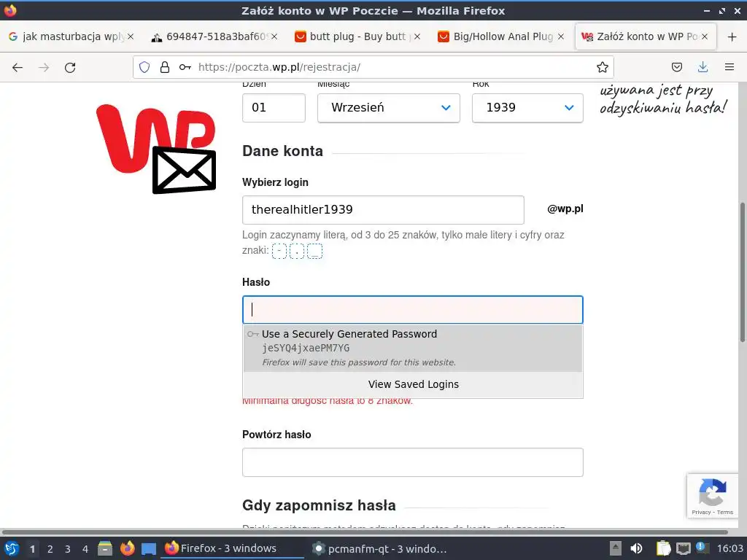Click the 'Dane konta' section heading
Screen dimensions: 747x560
[282, 151]
